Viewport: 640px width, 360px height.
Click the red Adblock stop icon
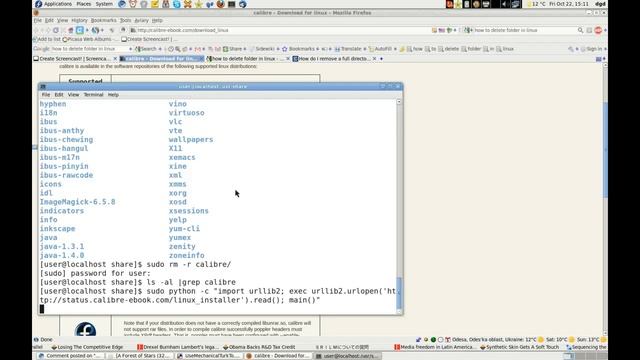(x=598, y=30)
